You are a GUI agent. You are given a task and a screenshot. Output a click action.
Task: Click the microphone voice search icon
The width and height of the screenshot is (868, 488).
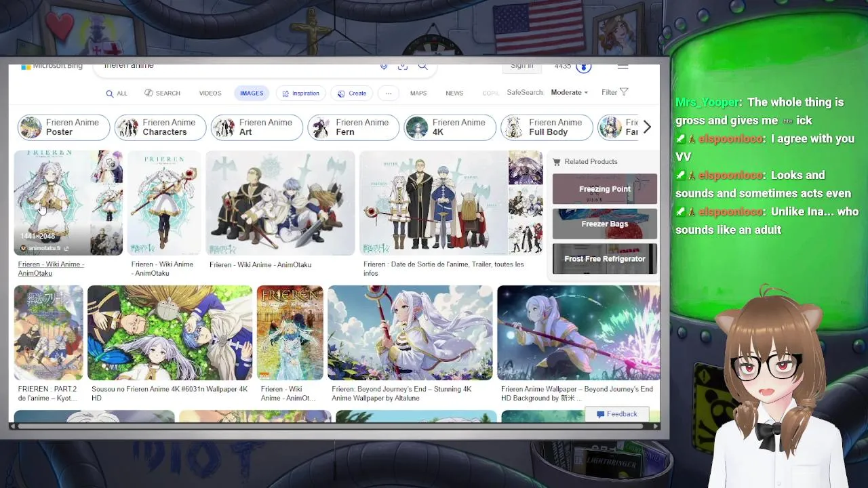click(384, 66)
